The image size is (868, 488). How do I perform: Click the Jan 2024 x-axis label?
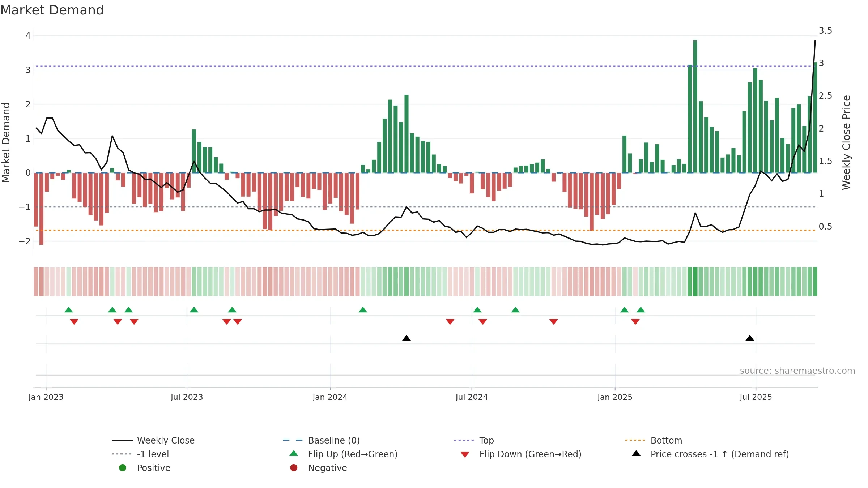pos(330,397)
